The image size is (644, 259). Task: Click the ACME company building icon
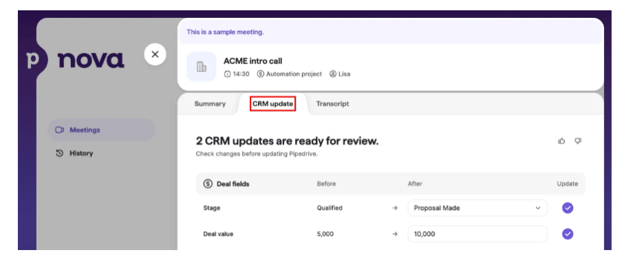click(201, 67)
